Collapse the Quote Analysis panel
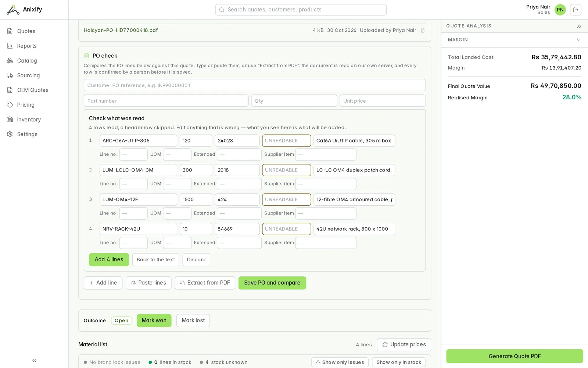Screen dimensions: 588x368 tap(579, 26)
